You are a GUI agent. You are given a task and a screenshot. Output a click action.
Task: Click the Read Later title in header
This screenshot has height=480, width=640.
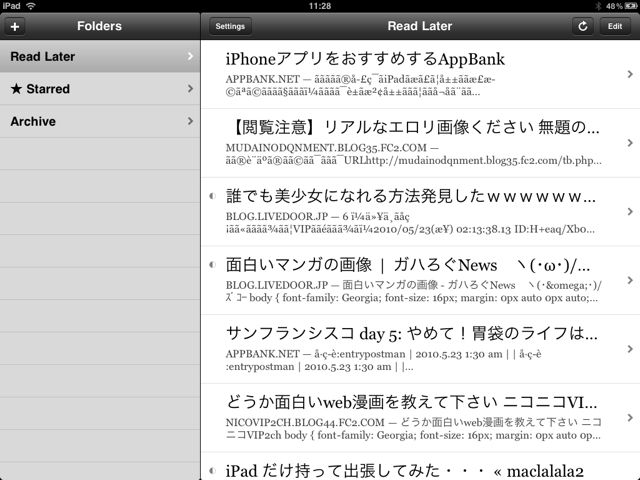[x=420, y=26]
